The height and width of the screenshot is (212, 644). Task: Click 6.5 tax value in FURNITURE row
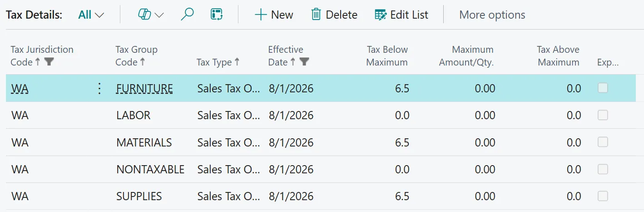click(402, 88)
